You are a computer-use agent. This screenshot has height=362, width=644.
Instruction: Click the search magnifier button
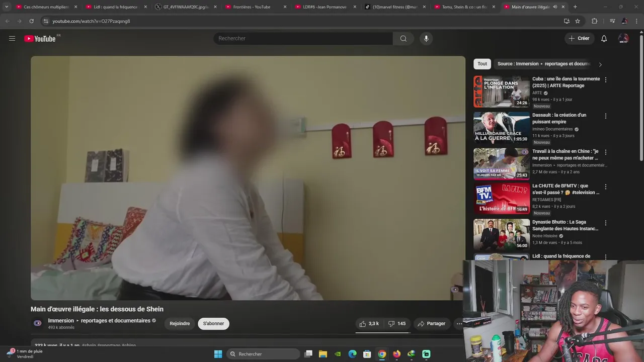404,39
